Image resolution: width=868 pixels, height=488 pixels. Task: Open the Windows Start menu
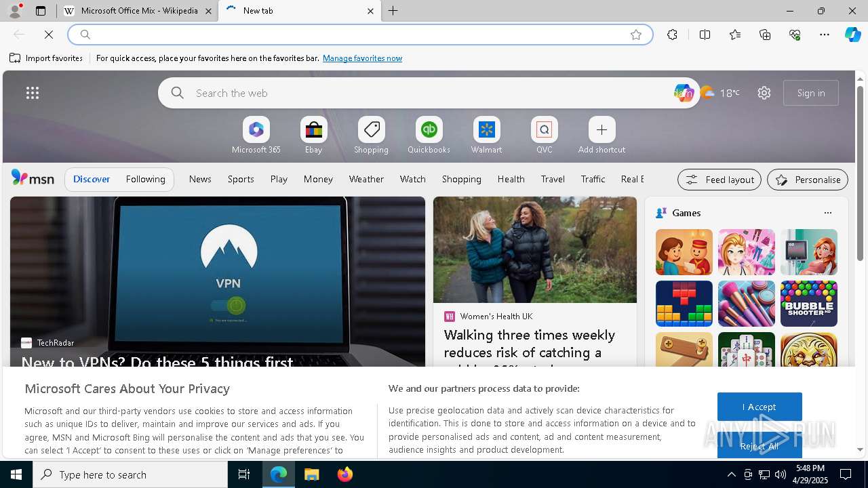pos(16,474)
